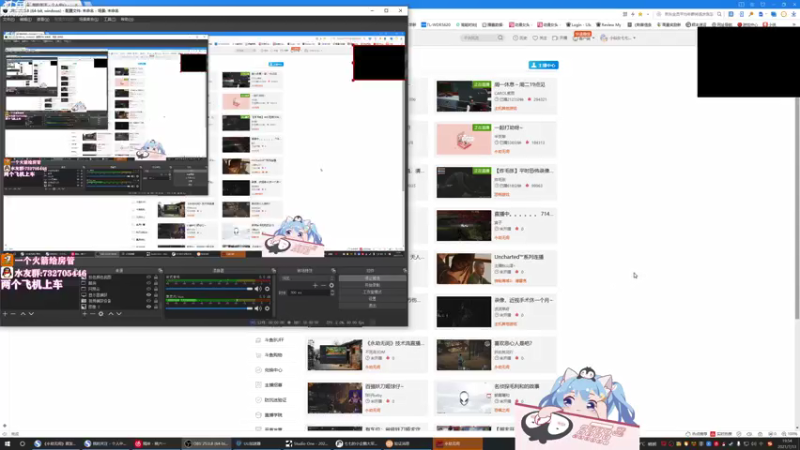Open Uncharted series stream thumbnail
Viewport: 800px width, 450px height.
pyautogui.click(x=463, y=268)
